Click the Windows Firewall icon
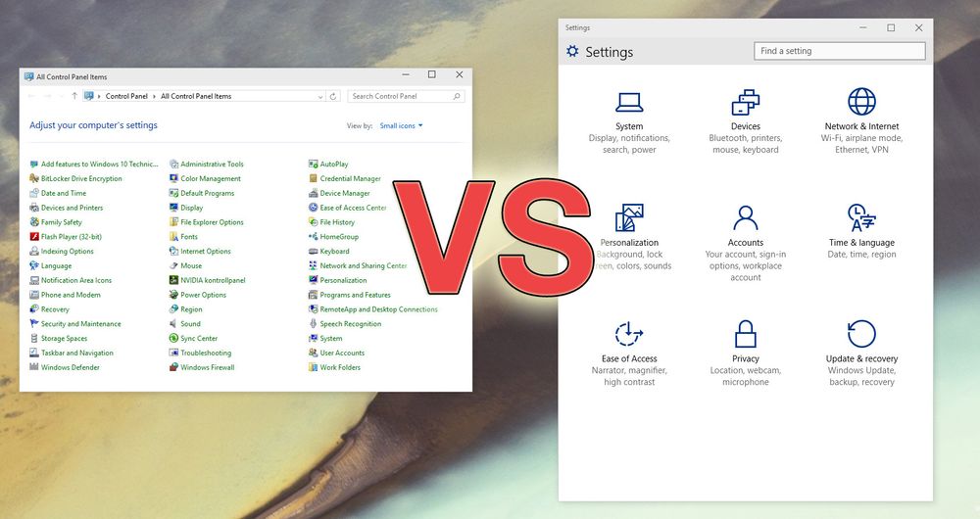Viewport: 980px width, 519px height. pos(173,367)
